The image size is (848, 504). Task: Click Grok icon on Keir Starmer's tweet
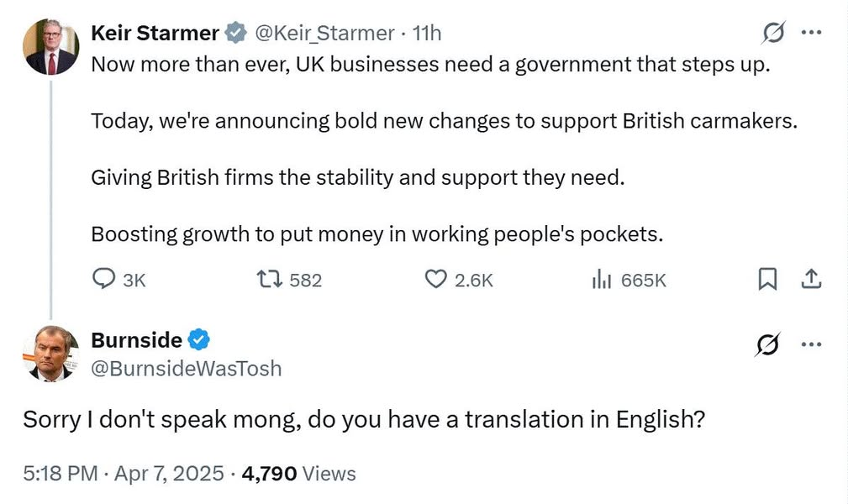pos(772,33)
